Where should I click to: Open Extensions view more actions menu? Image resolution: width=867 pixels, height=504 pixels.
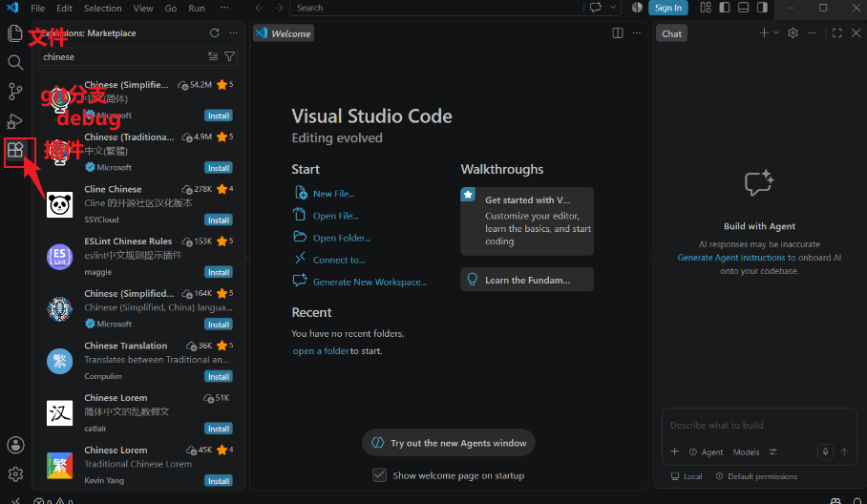click(233, 33)
